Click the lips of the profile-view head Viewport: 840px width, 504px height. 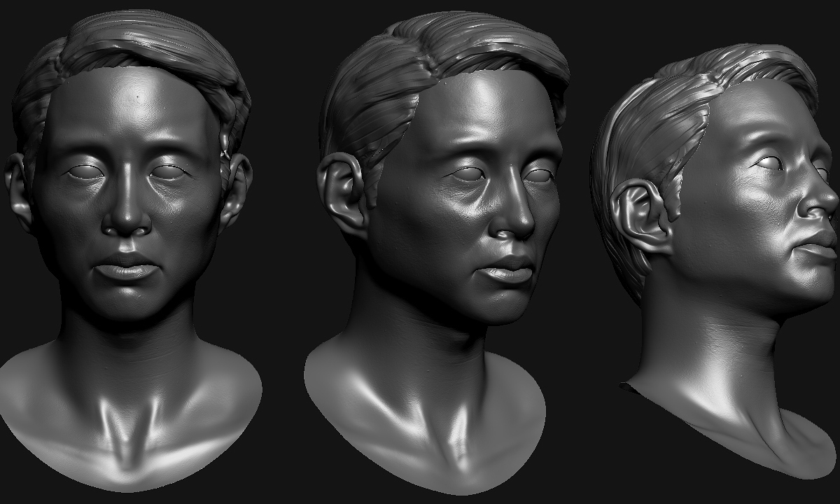[820, 246]
